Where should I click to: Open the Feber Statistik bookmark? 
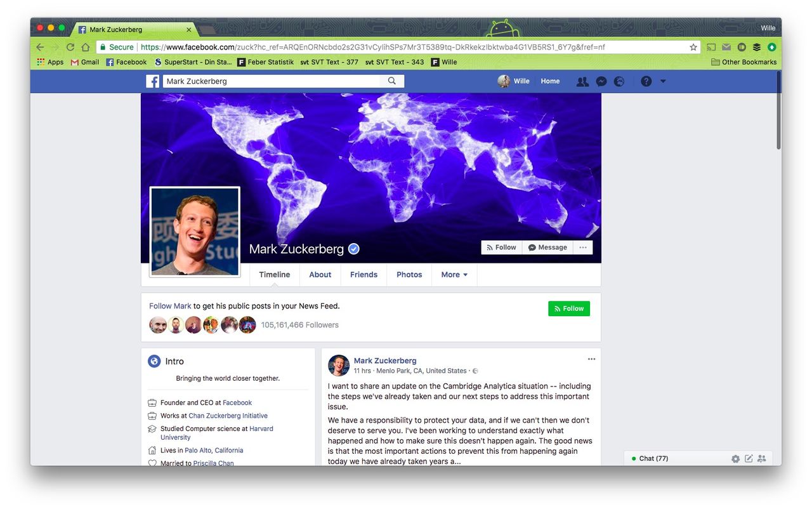(266, 62)
